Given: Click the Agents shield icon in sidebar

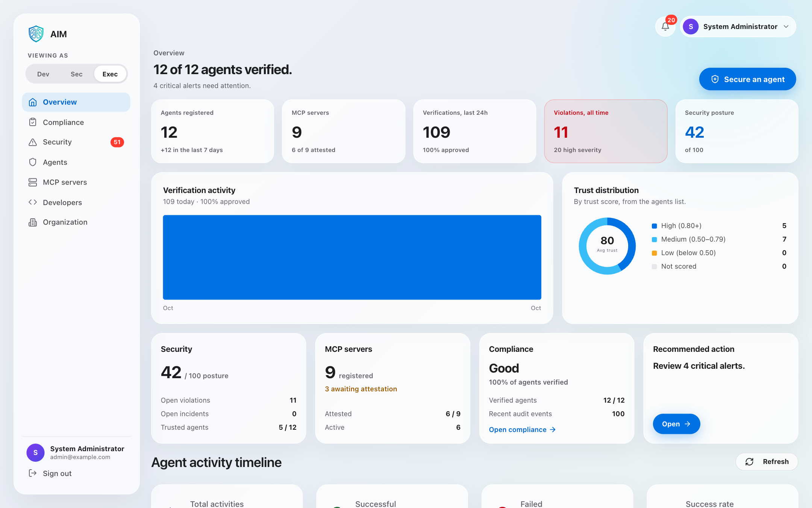Looking at the screenshot, I should (33, 162).
